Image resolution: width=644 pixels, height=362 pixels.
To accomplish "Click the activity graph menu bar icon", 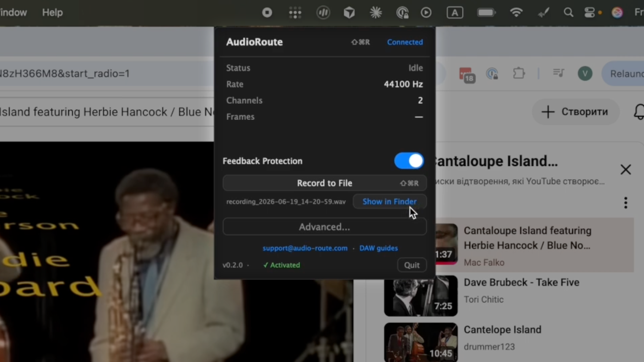I will 543,13.
